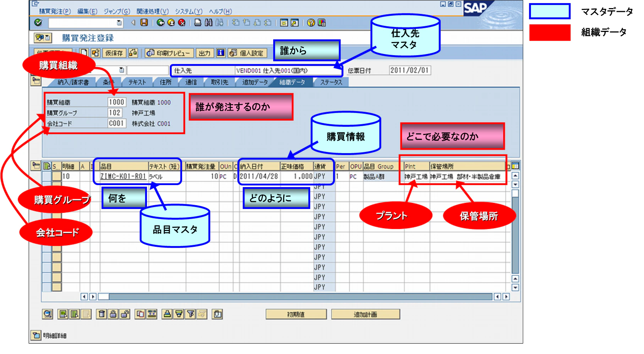Click the First Page icon
This screenshot has width=644, height=354.
click(x=235, y=22)
